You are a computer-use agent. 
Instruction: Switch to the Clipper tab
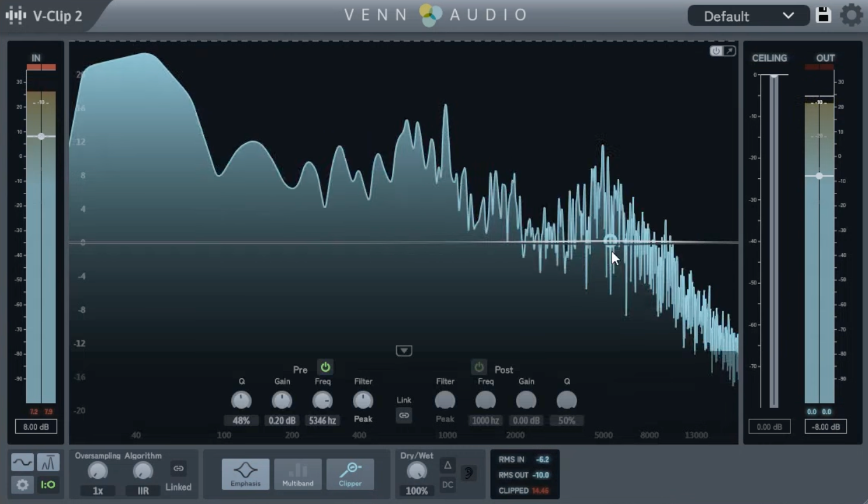click(350, 474)
